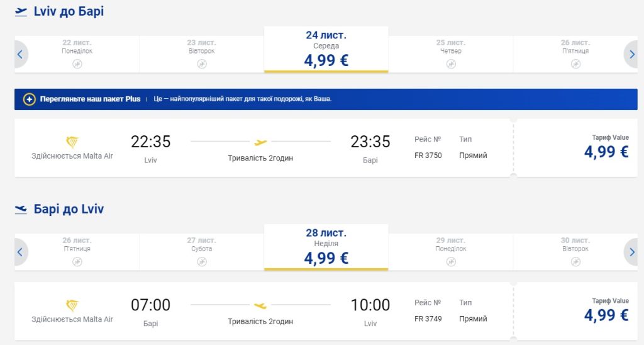Choose the 25 лист. Четвер outbound date

(x=450, y=54)
